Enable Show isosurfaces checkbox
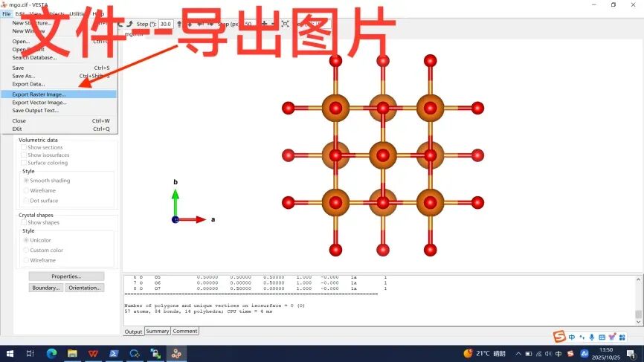 pyautogui.click(x=24, y=155)
